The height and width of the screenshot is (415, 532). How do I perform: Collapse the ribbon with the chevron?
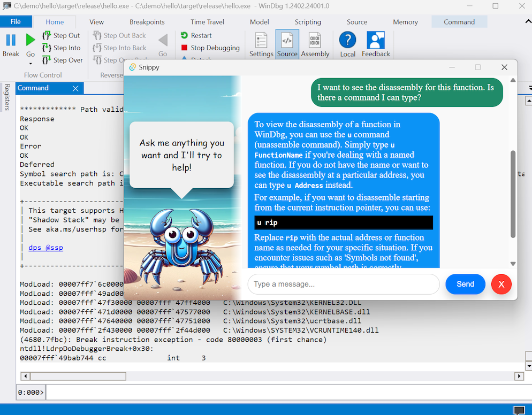528,21
